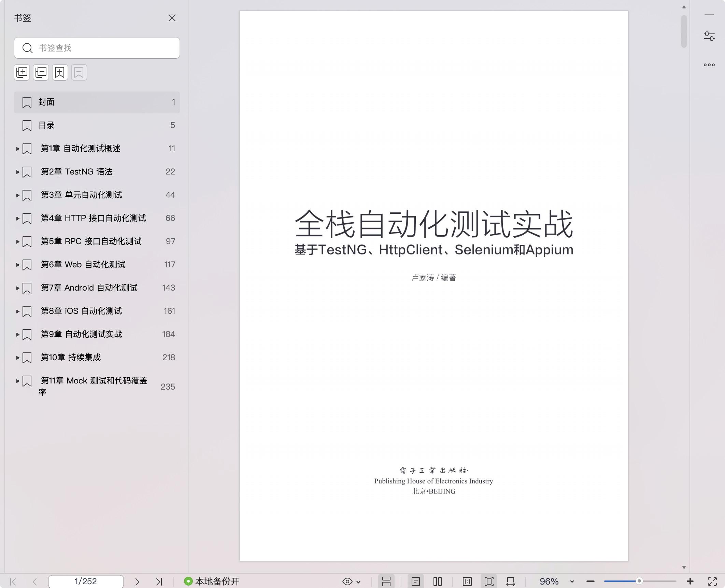Click bookmark icon of 第3章 单元自动化测试
725x588 pixels.
pyautogui.click(x=27, y=195)
